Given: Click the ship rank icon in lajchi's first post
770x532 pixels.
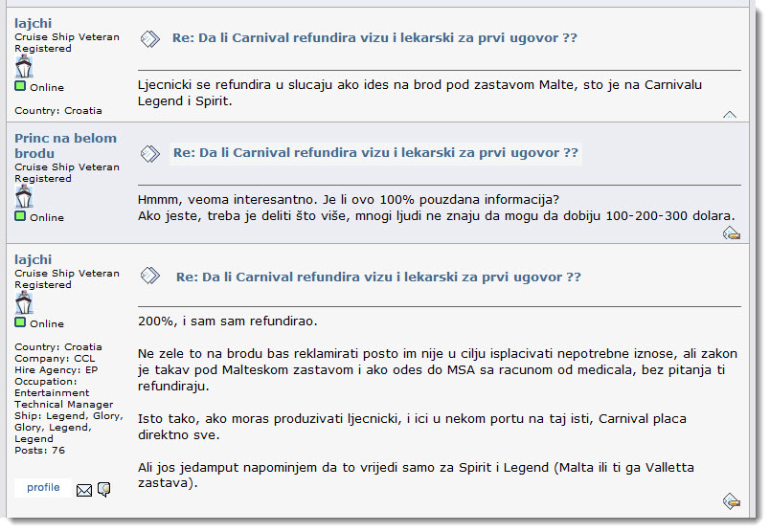Looking at the screenshot, I should coord(24,67).
